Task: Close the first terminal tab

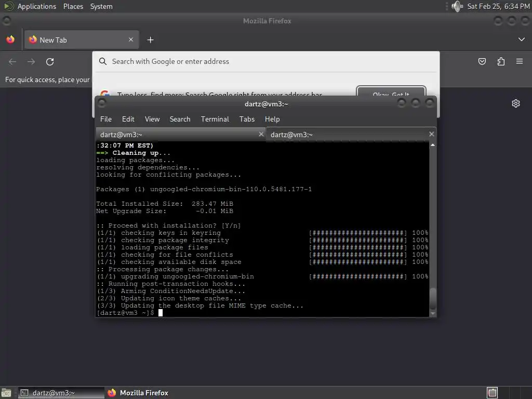Action: [x=261, y=135]
